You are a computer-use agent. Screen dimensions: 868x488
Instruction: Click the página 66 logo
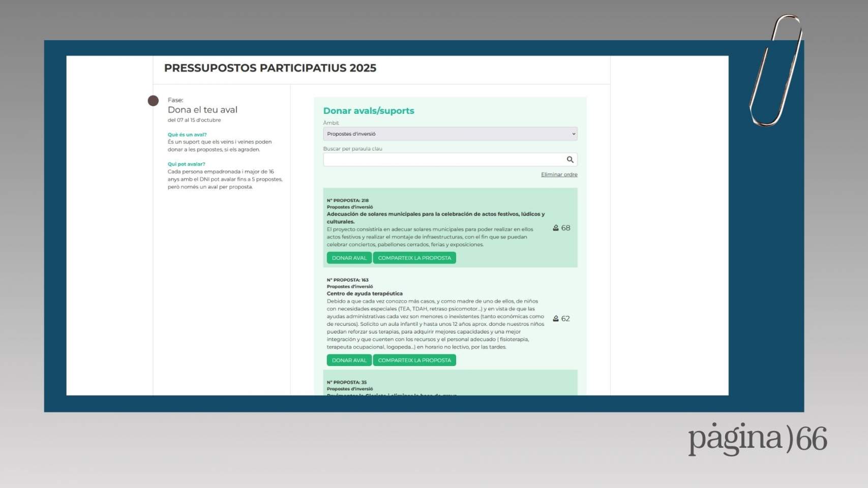(757, 438)
